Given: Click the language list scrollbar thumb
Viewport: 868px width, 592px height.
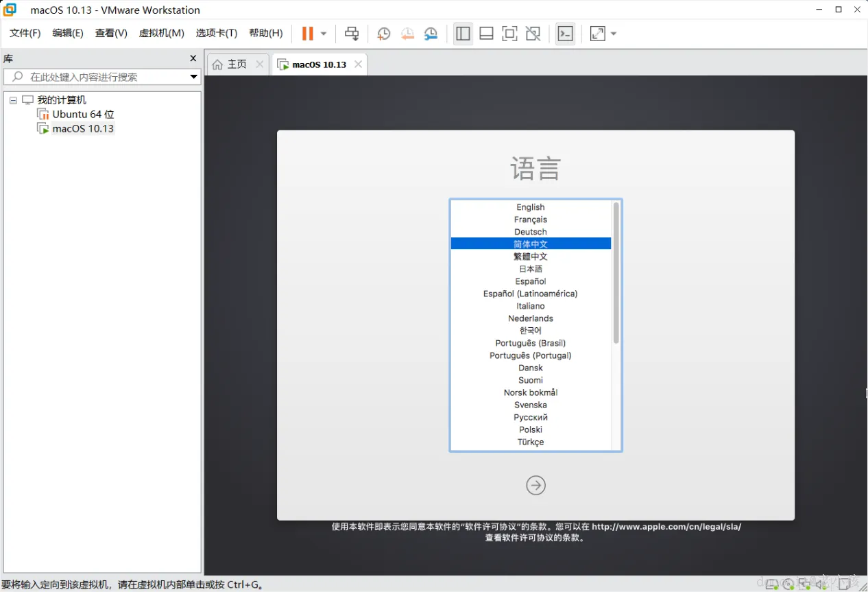Looking at the screenshot, I should (616, 272).
